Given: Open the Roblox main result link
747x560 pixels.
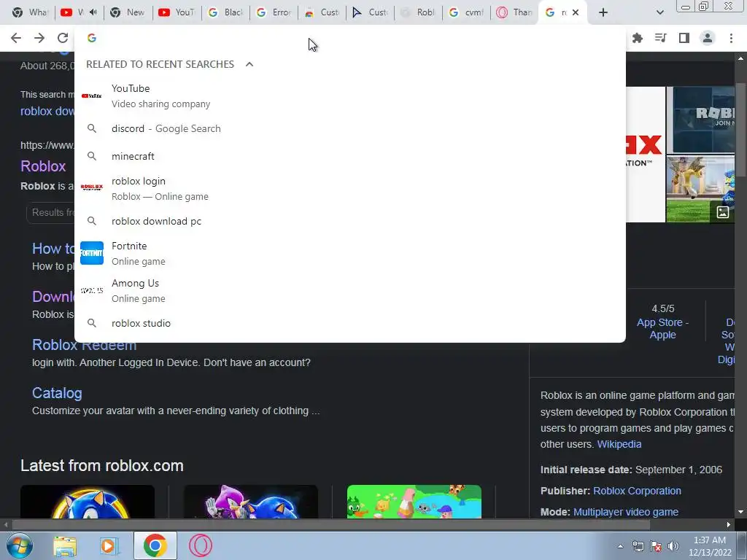Looking at the screenshot, I should click(43, 166).
